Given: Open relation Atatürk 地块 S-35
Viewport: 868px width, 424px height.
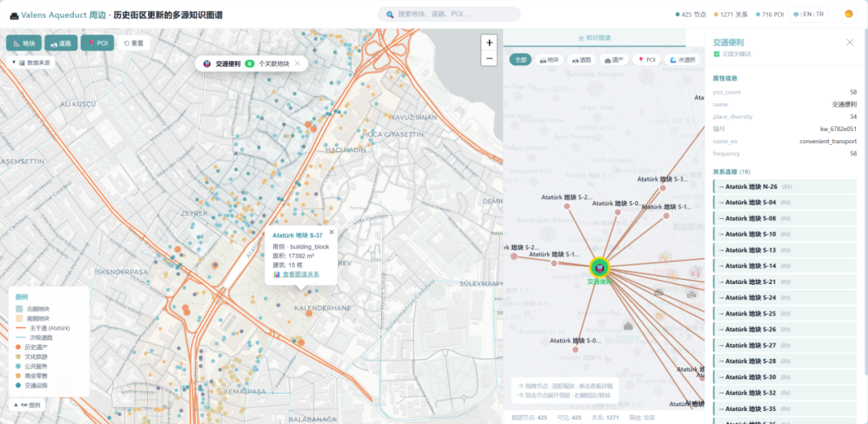Looking at the screenshot, I should click(784, 409).
